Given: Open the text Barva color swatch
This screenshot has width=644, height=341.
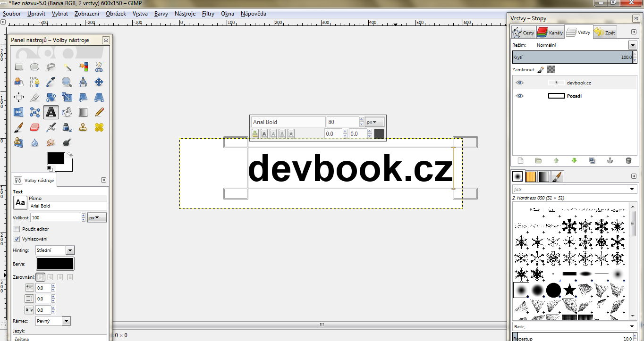Looking at the screenshot, I should (55, 264).
